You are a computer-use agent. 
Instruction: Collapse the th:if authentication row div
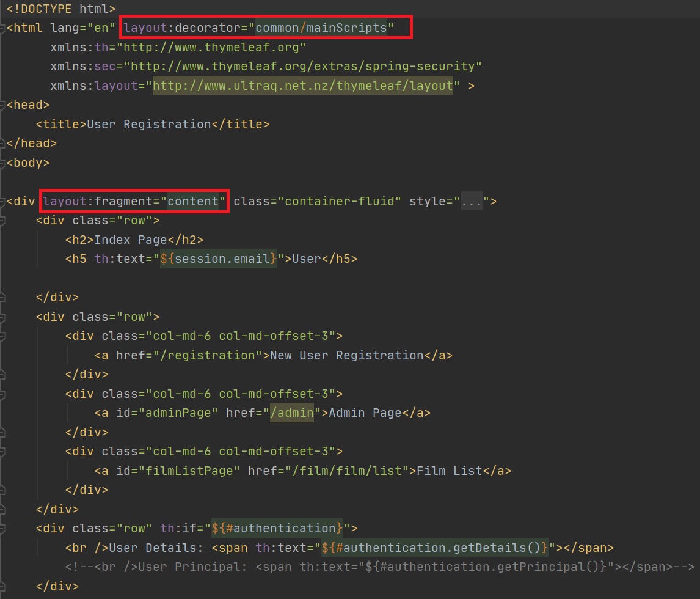pyautogui.click(x=2, y=528)
